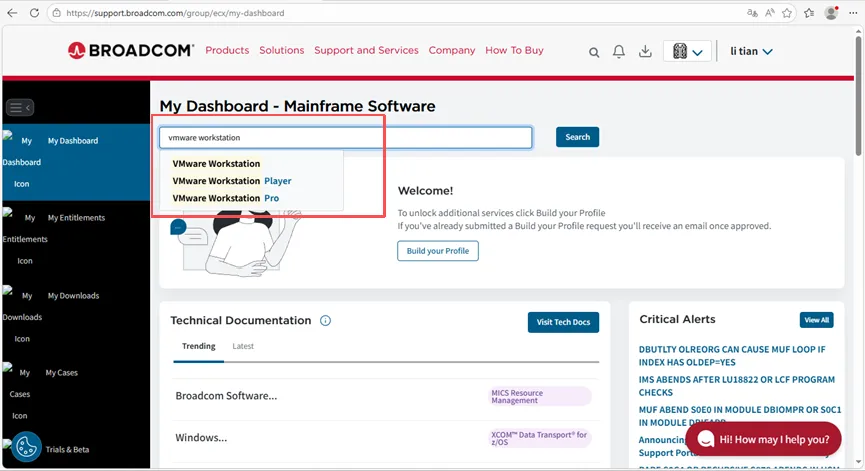The image size is (865, 471).
Task: Open the translate page icon
Action: click(752, 13)
